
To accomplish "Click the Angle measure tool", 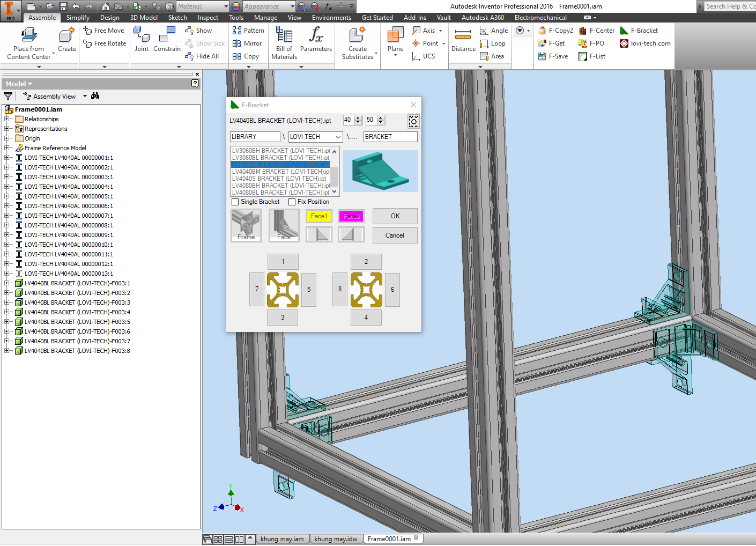I will point(493,31).
